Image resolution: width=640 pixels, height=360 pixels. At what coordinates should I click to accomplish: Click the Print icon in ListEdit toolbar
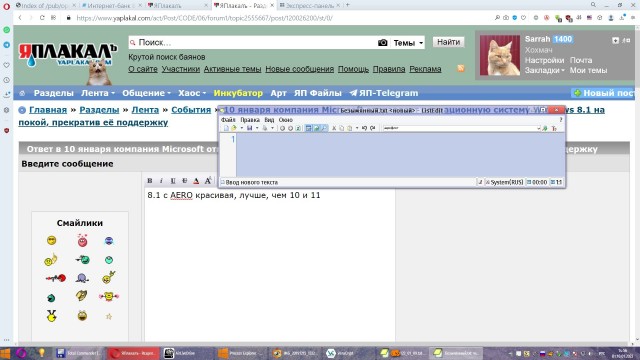[265, 128]
